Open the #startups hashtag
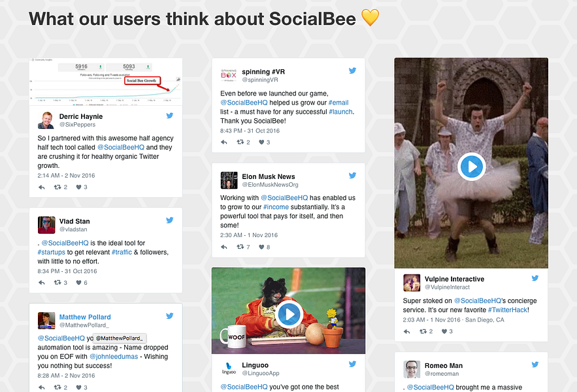Viewport: 577px width, 392px height. coord(51,252)
